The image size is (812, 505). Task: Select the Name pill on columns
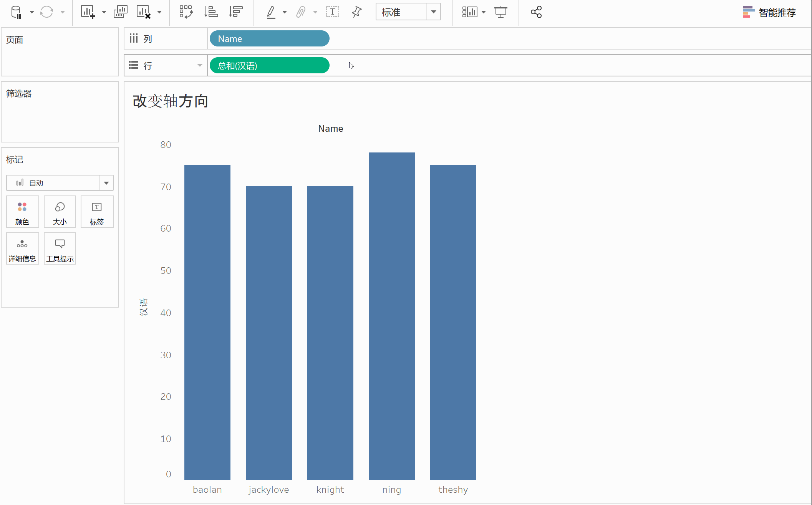click(x=269, y=39)
